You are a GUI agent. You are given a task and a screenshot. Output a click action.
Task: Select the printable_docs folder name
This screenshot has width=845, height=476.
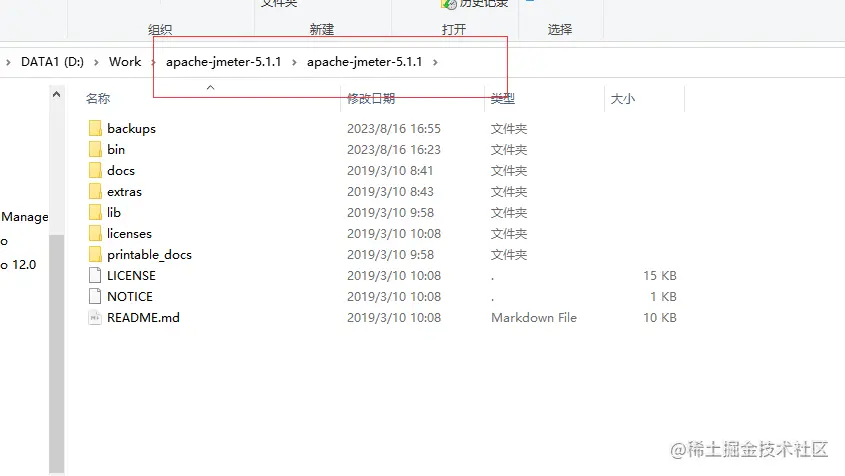pyautogui.click(x=149, y=254)
